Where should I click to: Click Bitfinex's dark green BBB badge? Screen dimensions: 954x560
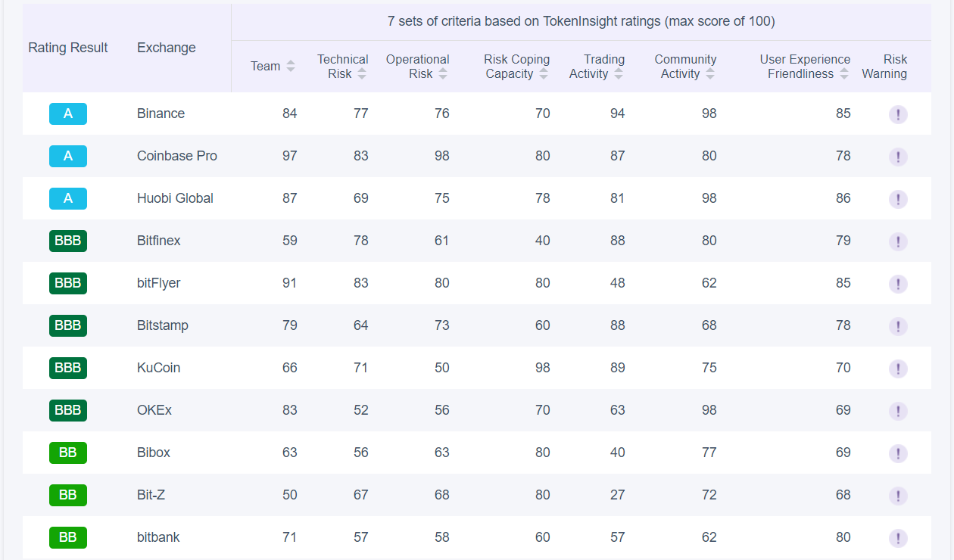[x=68, y=241]
